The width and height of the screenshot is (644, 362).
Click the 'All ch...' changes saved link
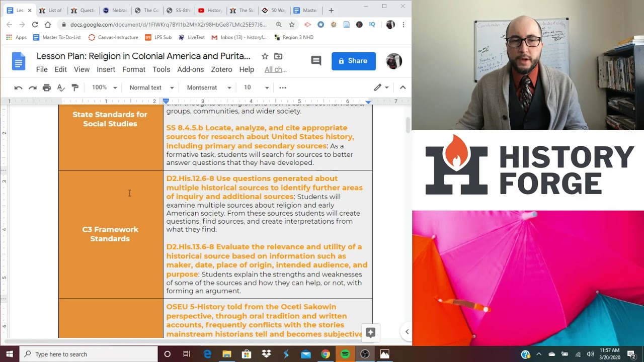(276, 69)
